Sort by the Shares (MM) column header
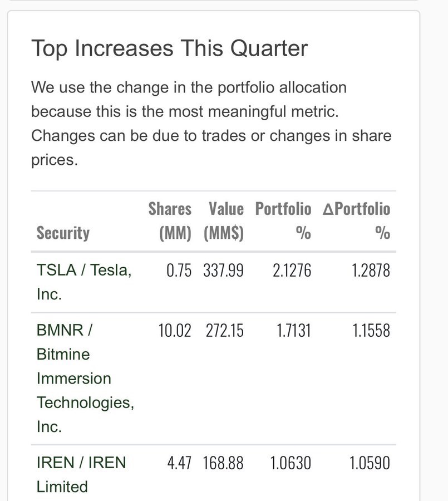Image resolution: width=448 pixels, height=501 pixels. click(170, 221)
